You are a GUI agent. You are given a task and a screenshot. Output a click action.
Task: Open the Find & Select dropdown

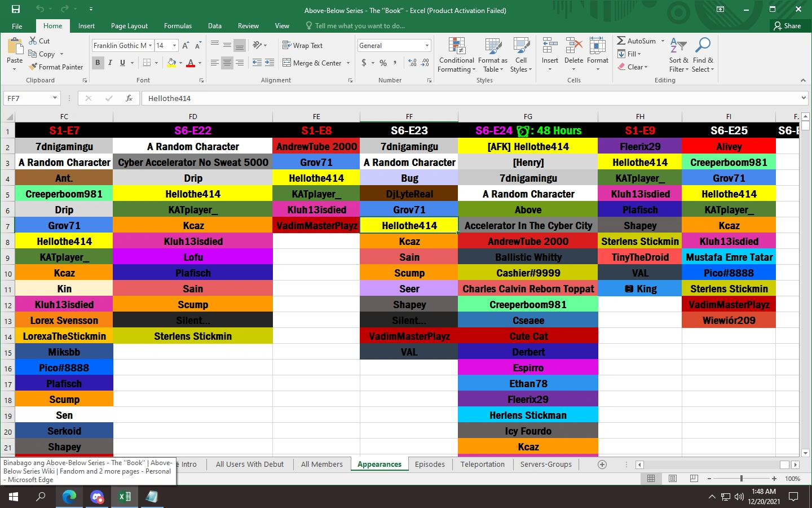point(703,55)
